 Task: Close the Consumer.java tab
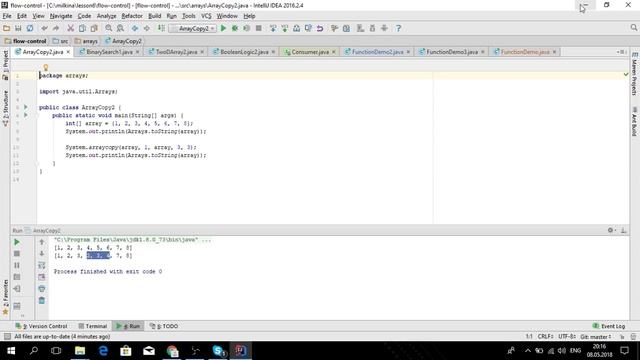333,52
